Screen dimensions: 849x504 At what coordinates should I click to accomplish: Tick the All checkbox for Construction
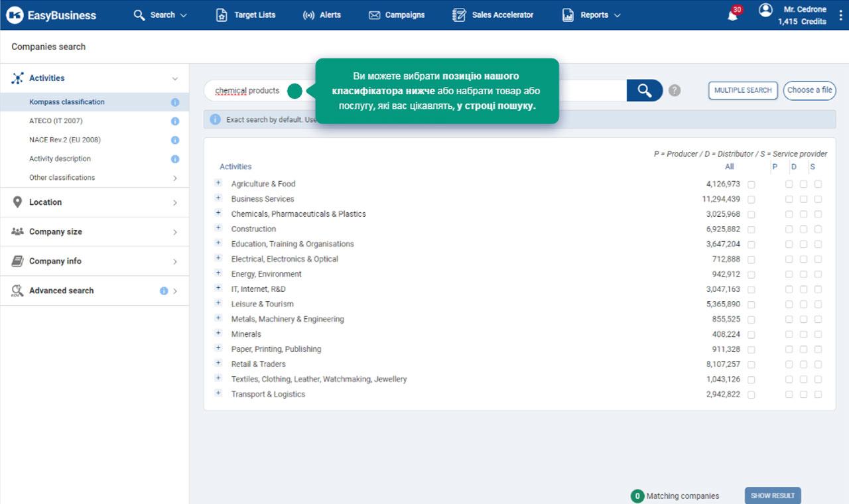(x=751, y=229)
